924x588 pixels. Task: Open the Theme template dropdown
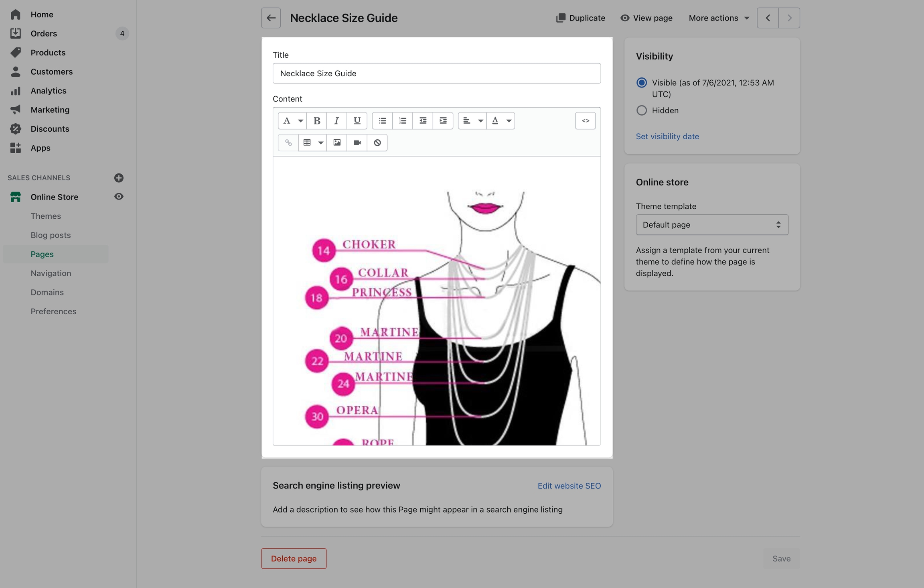712,225
